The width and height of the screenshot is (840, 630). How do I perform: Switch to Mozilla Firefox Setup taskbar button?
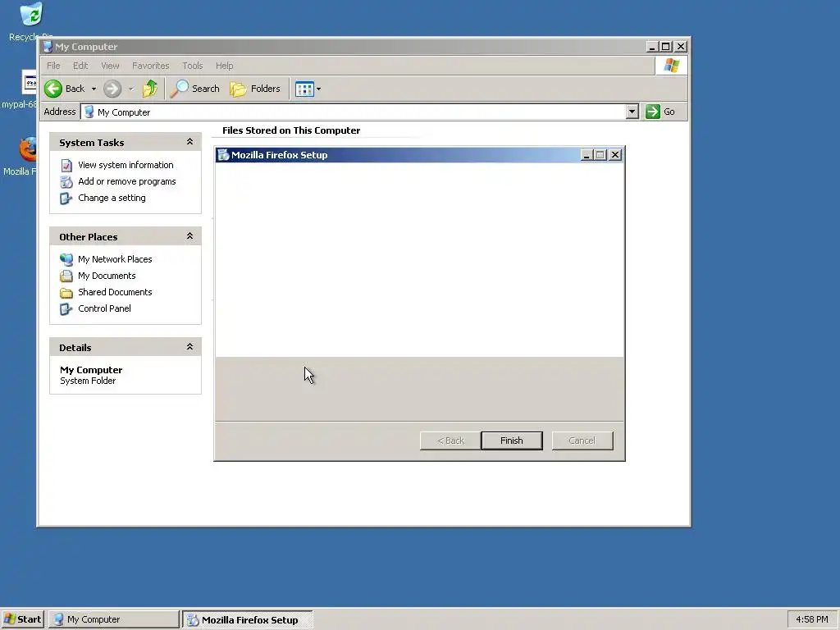[247, 619]
